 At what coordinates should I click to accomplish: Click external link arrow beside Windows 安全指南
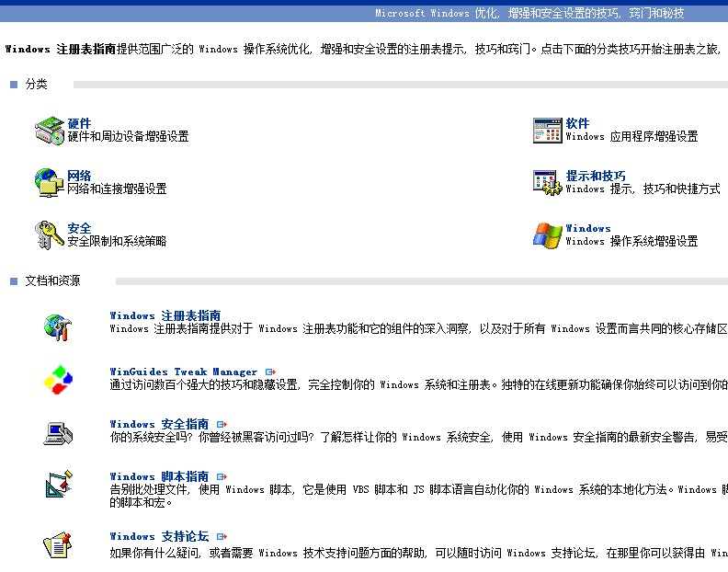click(222, 424)
